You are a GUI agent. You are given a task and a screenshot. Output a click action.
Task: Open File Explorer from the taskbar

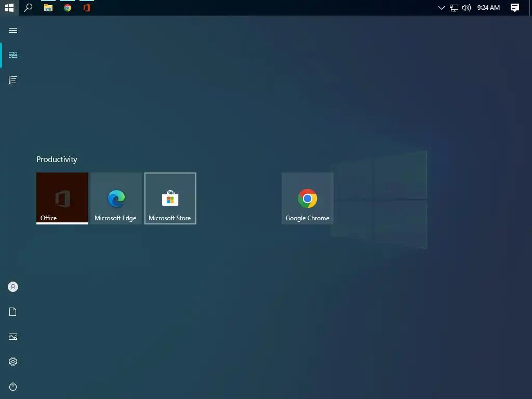coord(48,8)
